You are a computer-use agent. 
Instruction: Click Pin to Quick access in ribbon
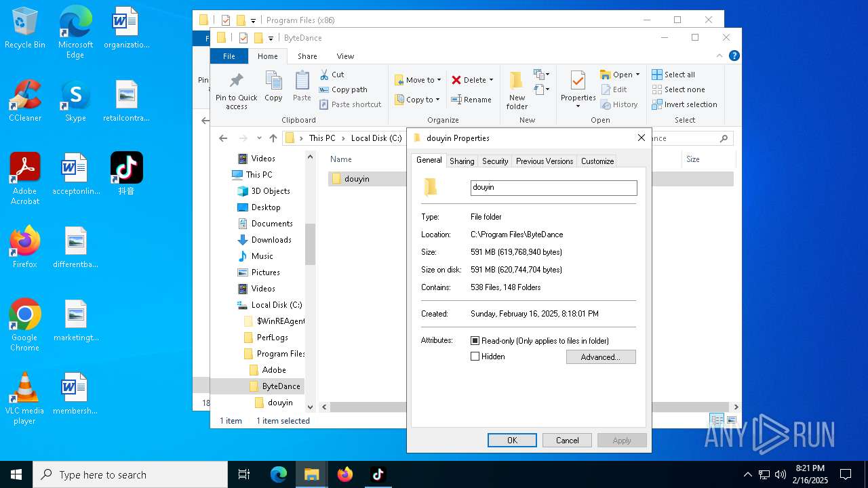point(236,91)
